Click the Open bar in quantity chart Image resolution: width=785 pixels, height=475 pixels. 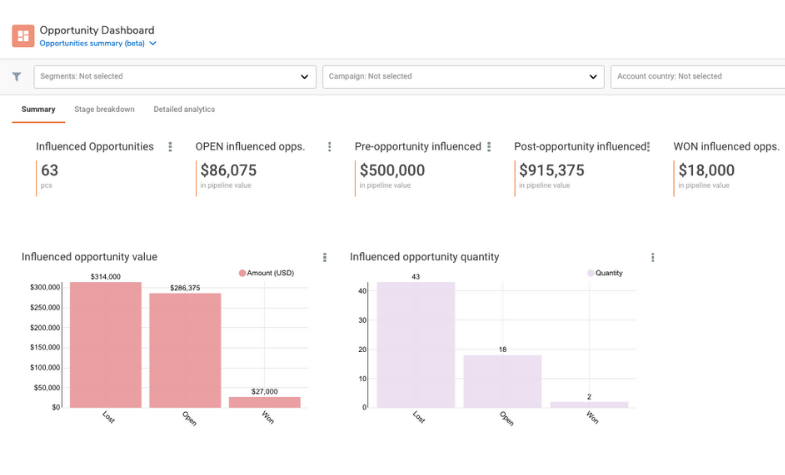[502, 381]
